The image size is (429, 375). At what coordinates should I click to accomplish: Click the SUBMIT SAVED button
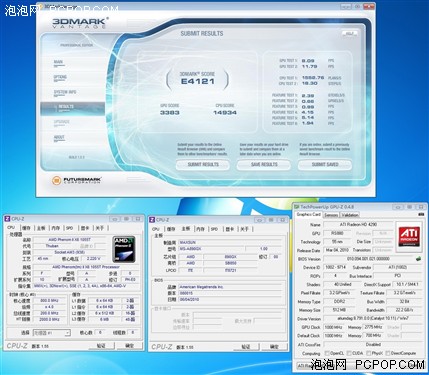325,165
